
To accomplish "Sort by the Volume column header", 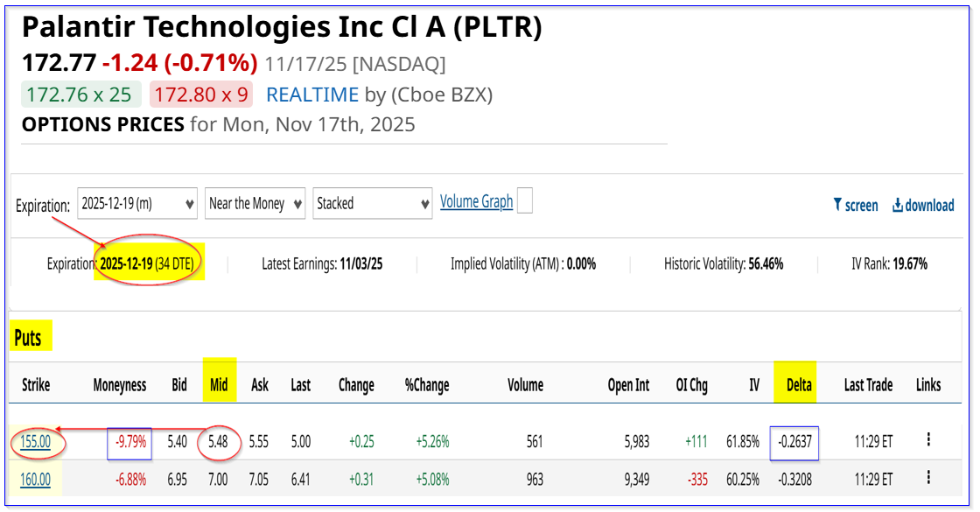I will click(x=525, y=385).
